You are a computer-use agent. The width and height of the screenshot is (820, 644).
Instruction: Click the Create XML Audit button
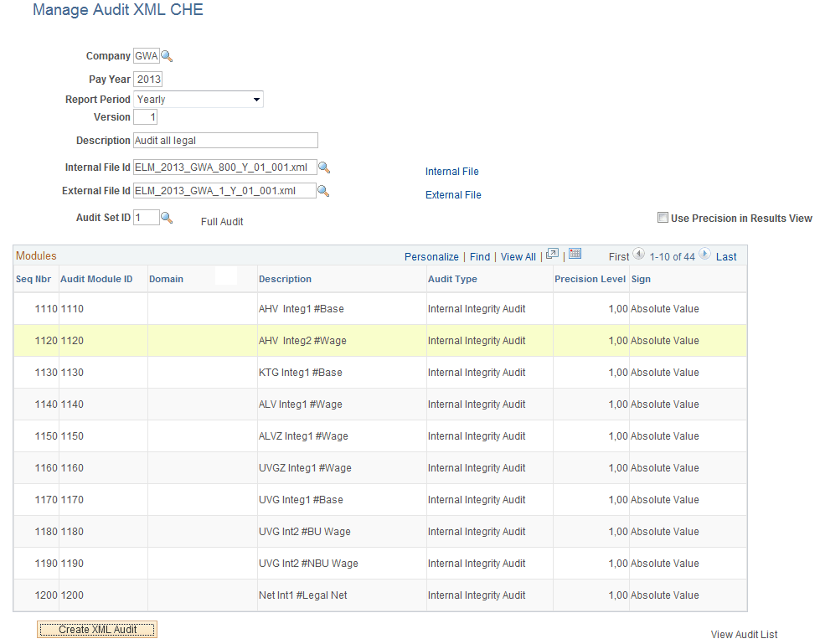[x=96, y=627]
